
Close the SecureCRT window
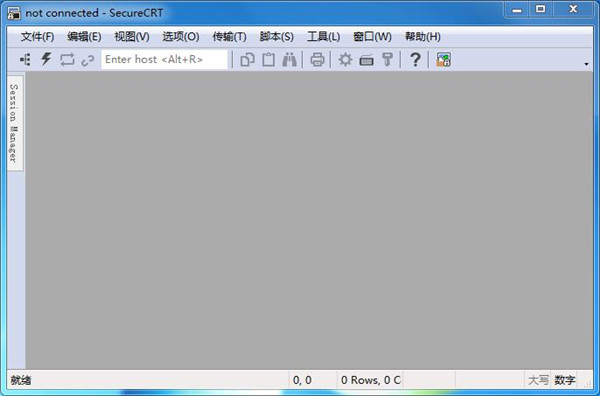(x=573, y=10)
